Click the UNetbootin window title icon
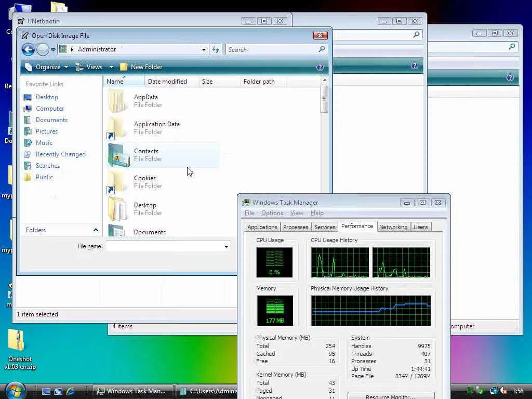 coord(21,21)
